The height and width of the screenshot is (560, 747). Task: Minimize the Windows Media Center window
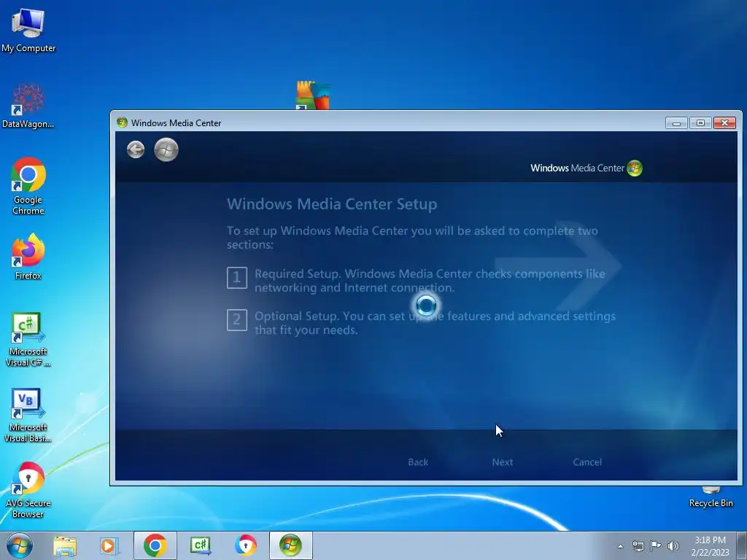(x=676, y=122)
